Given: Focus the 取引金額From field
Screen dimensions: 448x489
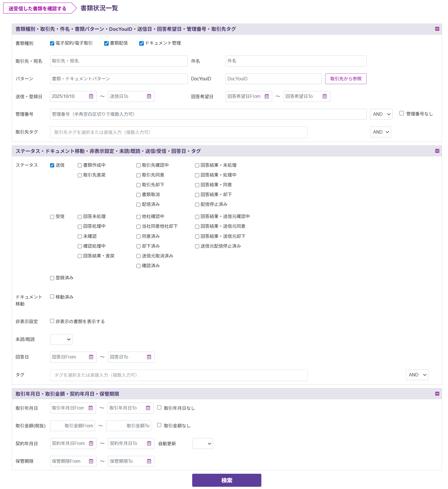Looking at the screenshot, I should coord(73,426).
